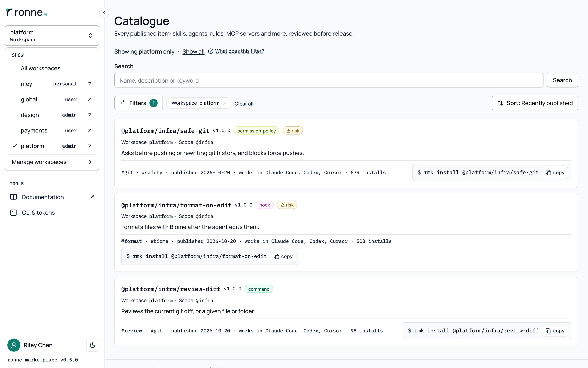Open the riley workspace arrow icon
Image resolution: width=588 pixels, height=368 pixels.
click(x=90, y=84)
